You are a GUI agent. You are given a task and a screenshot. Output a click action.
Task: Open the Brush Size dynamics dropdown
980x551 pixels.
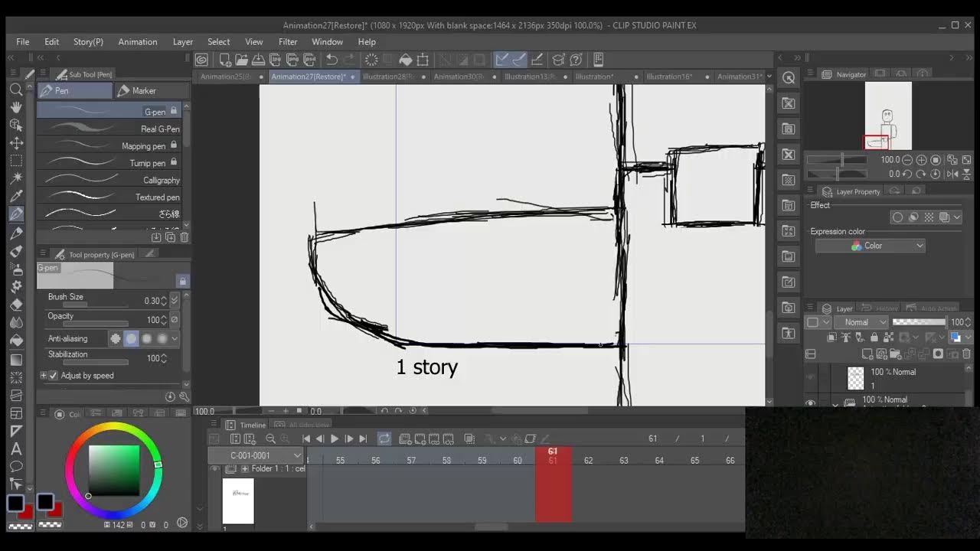(x=175, y=301)
